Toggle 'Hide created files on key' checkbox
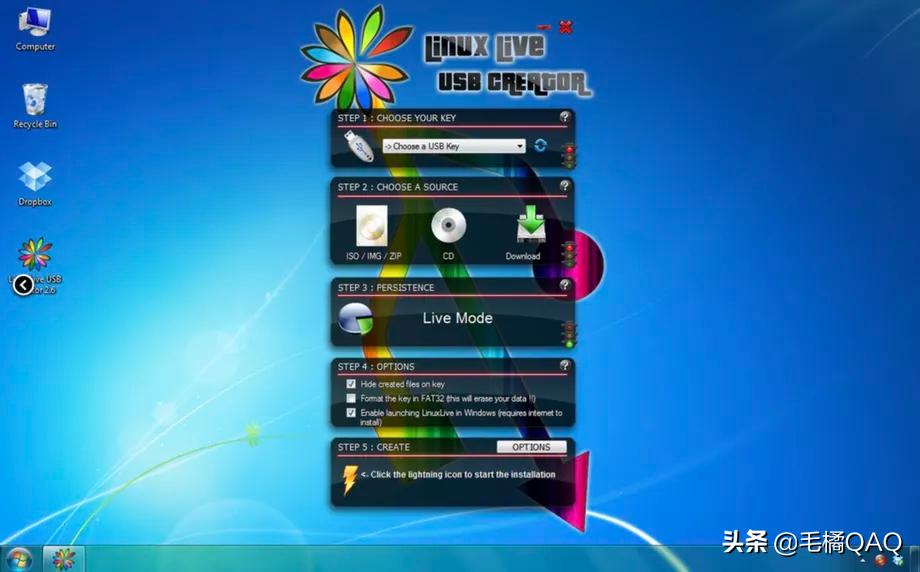The image size is (920, 572). coord(351,384)
